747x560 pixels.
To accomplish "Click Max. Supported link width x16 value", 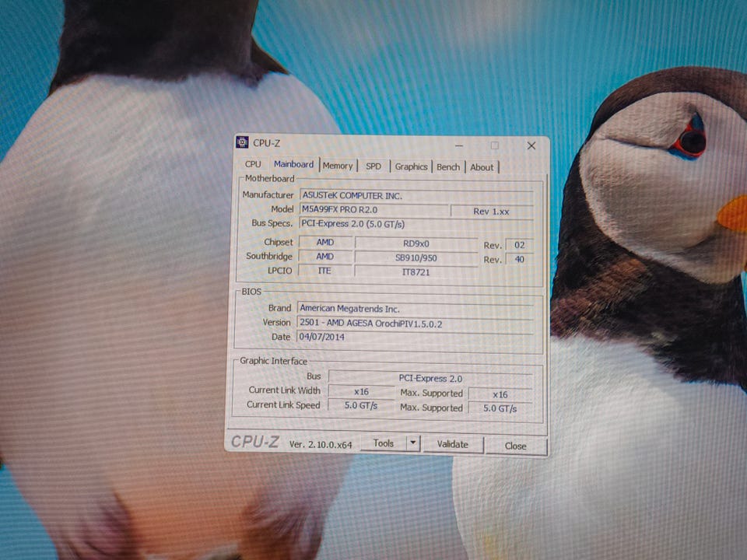I will (500, 394).
